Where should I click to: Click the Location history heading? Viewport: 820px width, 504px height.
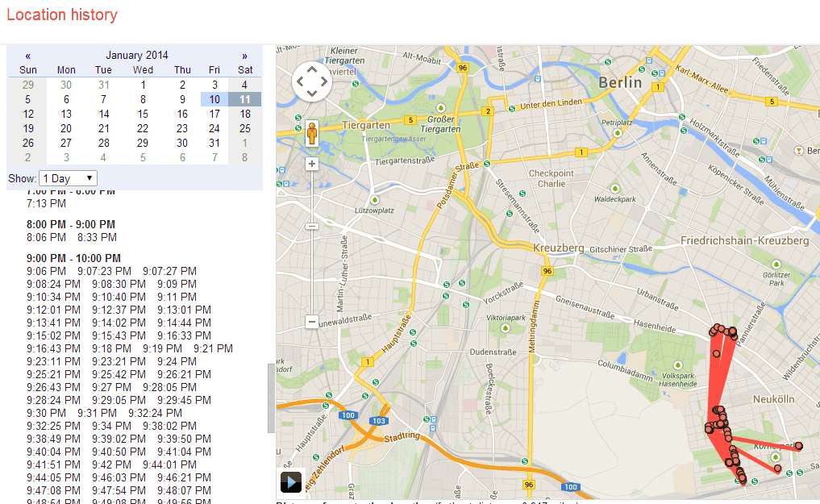(x=62, y=15)
